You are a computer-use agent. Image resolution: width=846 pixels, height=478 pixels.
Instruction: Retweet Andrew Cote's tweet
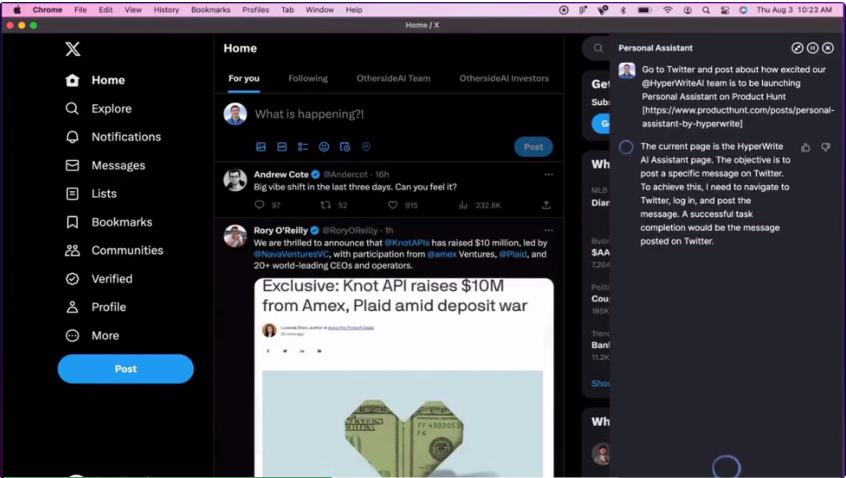326,205
